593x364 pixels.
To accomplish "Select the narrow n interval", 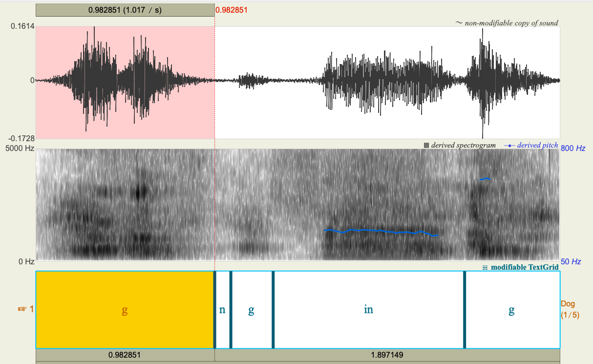I will [x=221, y=309].
